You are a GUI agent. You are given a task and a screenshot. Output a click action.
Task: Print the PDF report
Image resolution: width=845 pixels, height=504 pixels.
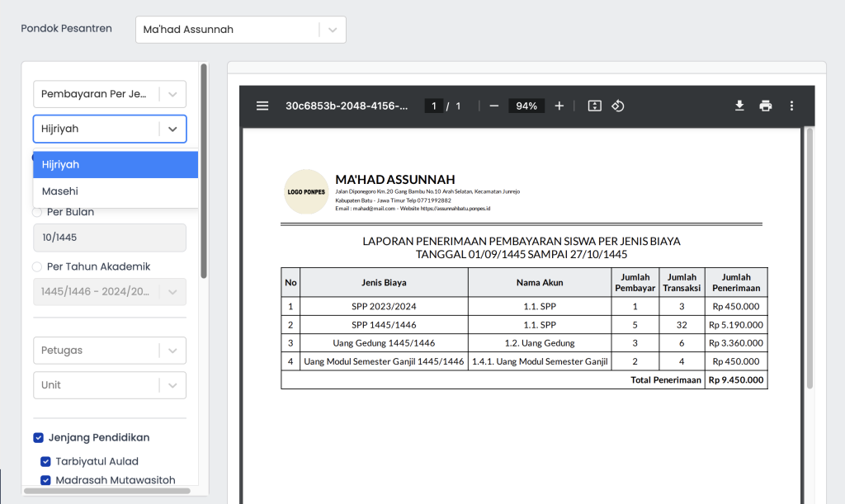click(765, 106)
